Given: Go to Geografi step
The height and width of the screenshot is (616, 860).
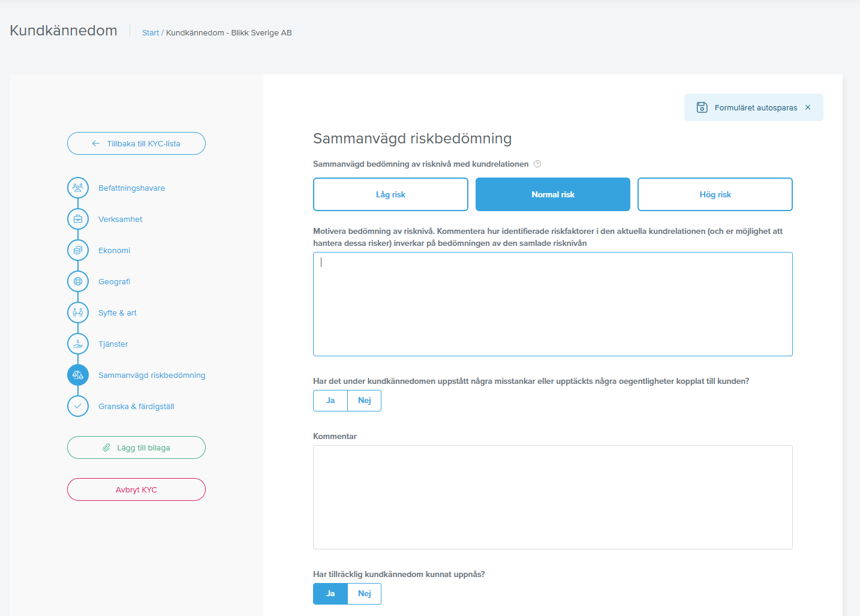Looking at the screenshot, I should (x=114, y=281).
